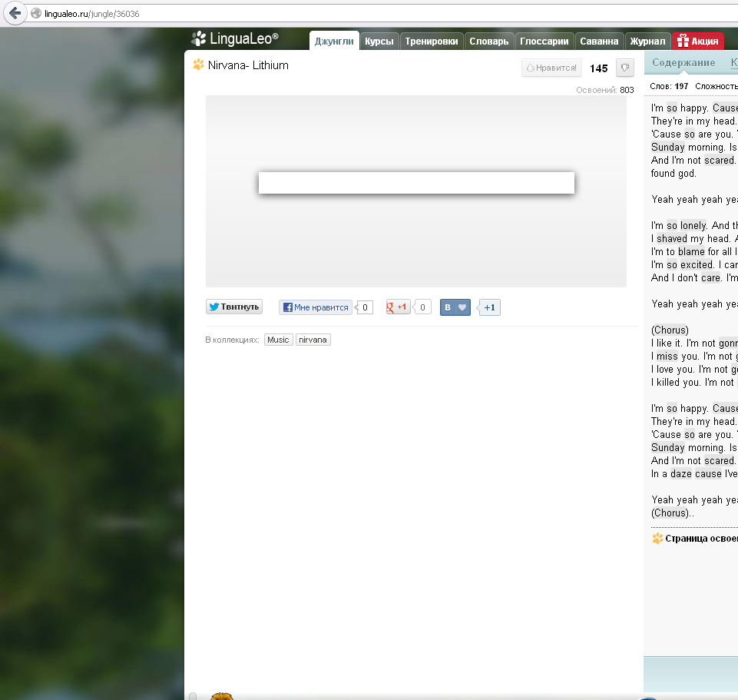The height and width of the screenshot is (700, 738).
Task: Click the like count 145
Action: (599, 68)
